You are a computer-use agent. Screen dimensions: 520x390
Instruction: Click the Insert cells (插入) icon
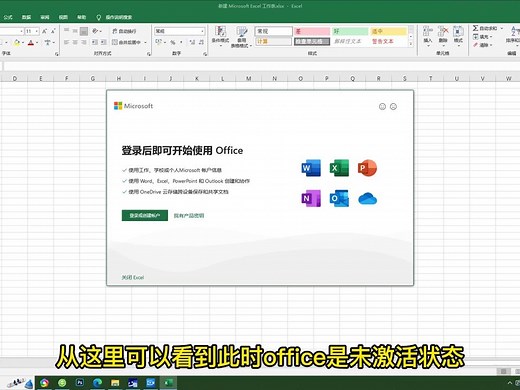click(x=428, y=35)
